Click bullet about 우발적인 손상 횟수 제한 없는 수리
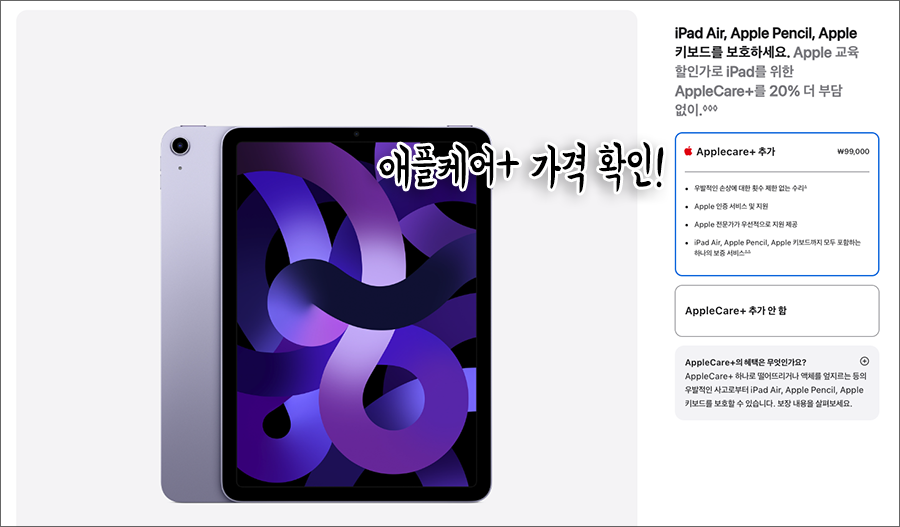900x527 pixels. (750, 188)
